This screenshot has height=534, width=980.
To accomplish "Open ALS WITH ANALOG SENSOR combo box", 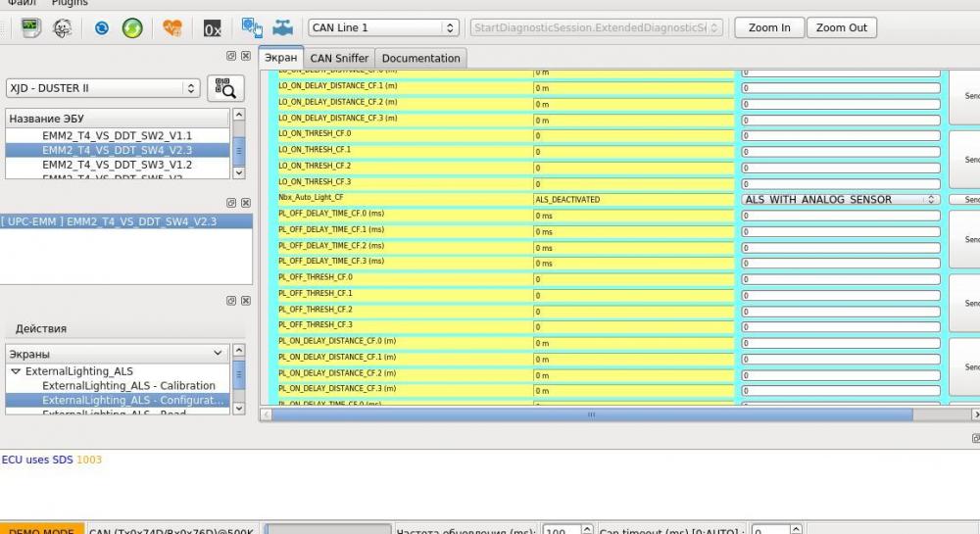I will [841, 199].
